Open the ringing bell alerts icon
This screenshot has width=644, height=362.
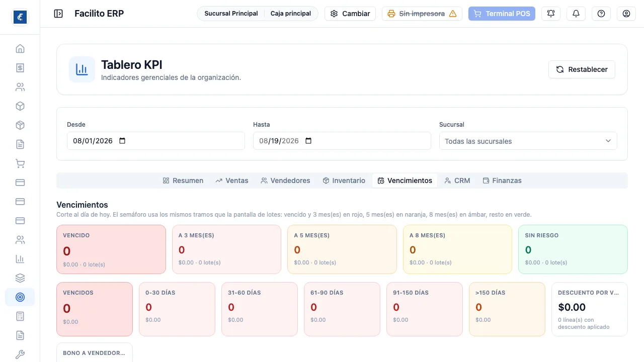[x=551, y=14]
